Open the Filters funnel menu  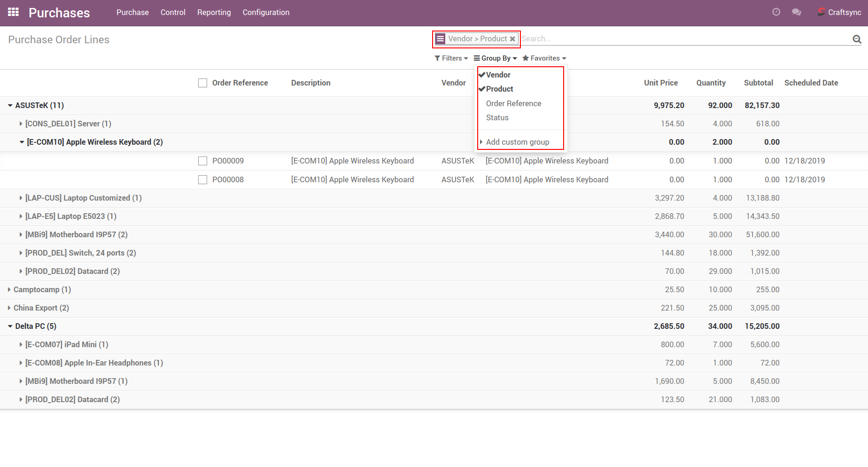point(451,58)
